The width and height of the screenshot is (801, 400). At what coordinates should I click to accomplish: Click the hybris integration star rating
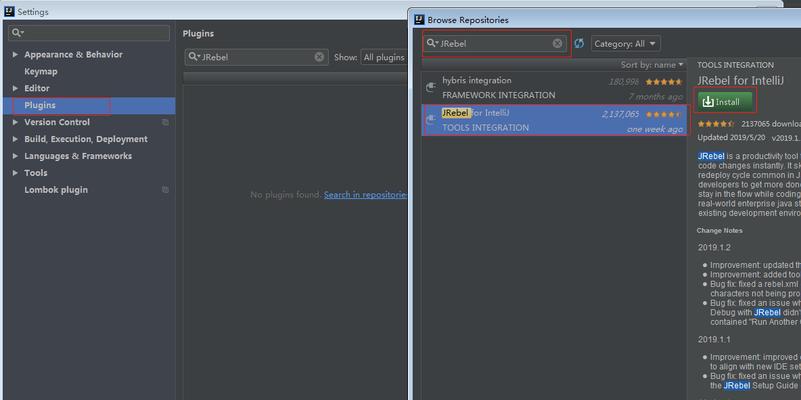pos(664,82)
